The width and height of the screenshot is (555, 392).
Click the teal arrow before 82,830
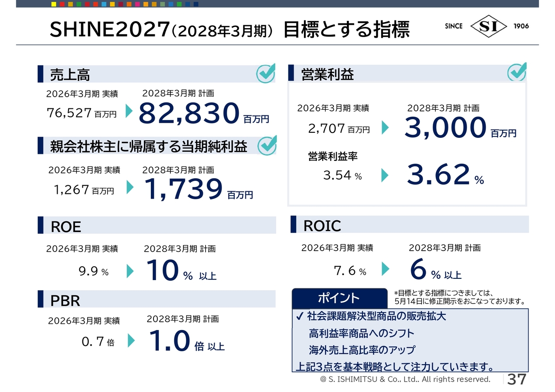click(129, 111)
